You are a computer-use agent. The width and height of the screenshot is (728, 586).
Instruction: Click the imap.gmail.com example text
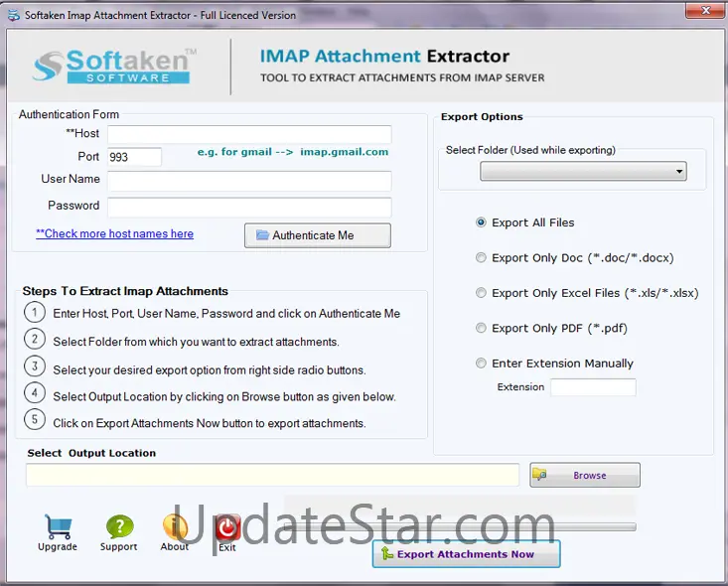click(344, 152)
